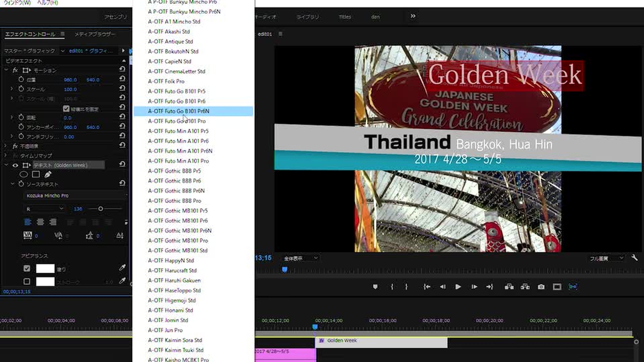Left-align the text
Viewport: 644px width, 362px height.
pos(28,222)
